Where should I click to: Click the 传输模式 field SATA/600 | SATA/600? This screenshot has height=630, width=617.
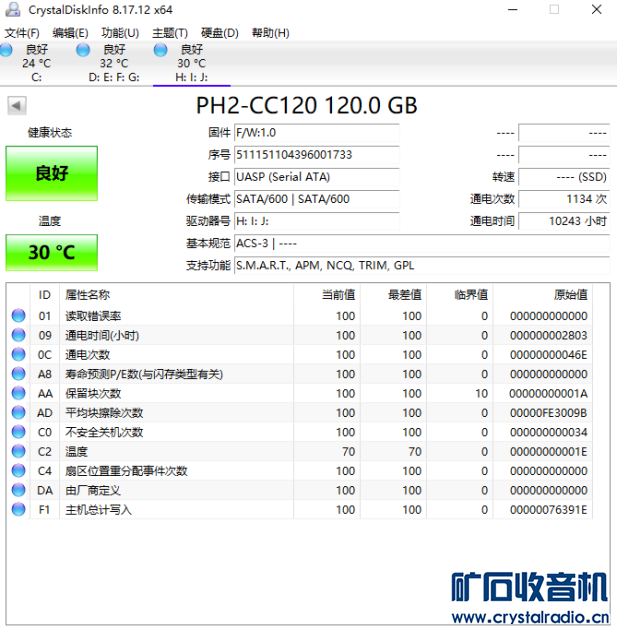[x=317, y=199]
